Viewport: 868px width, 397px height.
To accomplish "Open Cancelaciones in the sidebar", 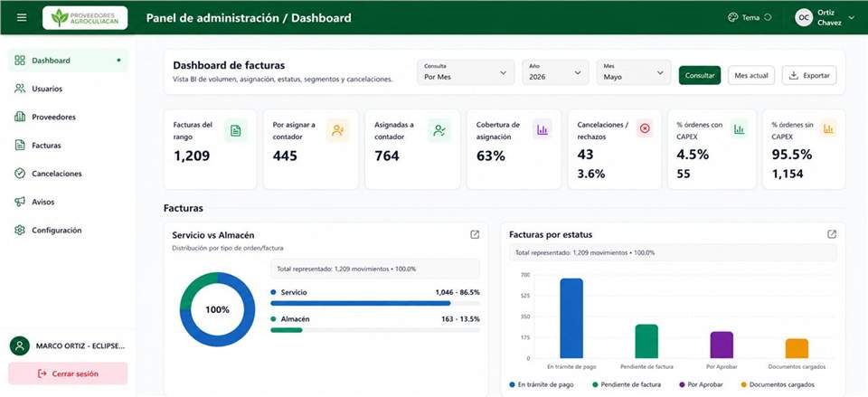I will point(68,174).
